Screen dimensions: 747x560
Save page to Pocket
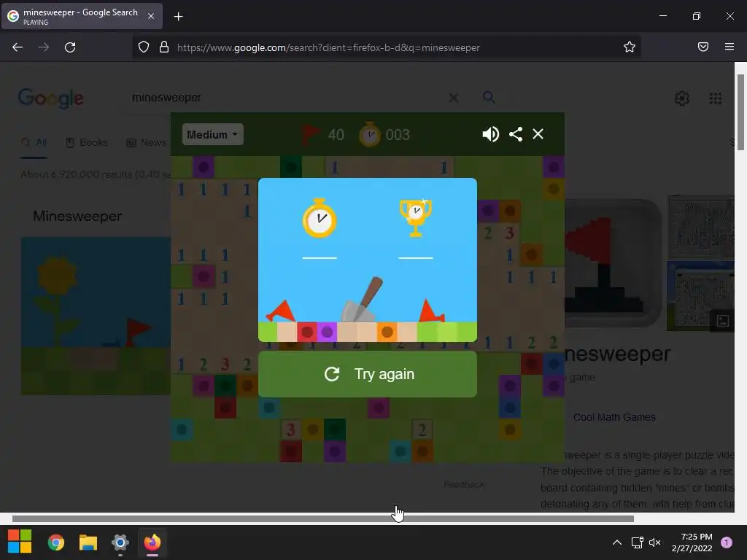click(x=703, y=47)
